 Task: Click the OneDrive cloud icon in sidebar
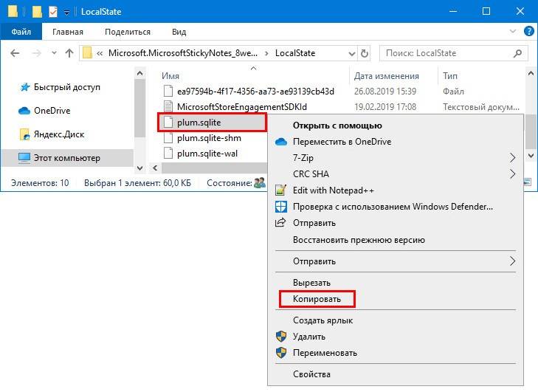pos(24,111)
